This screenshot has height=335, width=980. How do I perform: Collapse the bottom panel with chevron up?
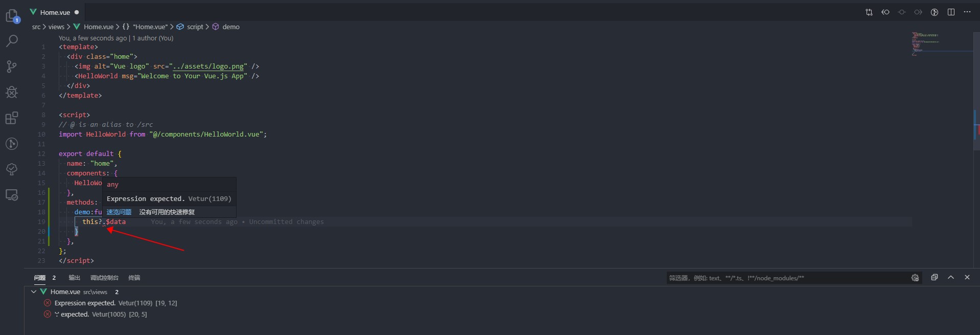(x=951, y=277)
